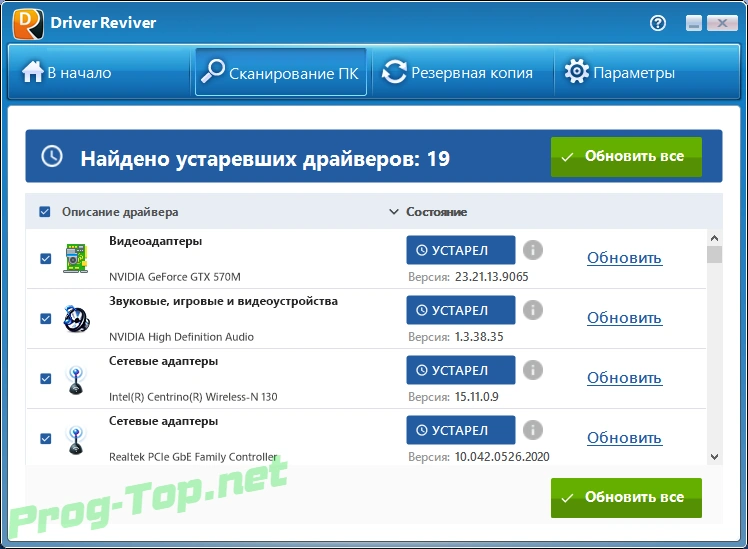Click the Описание драйвера column header
Screen dimensions: 748x549
(120, 212)
